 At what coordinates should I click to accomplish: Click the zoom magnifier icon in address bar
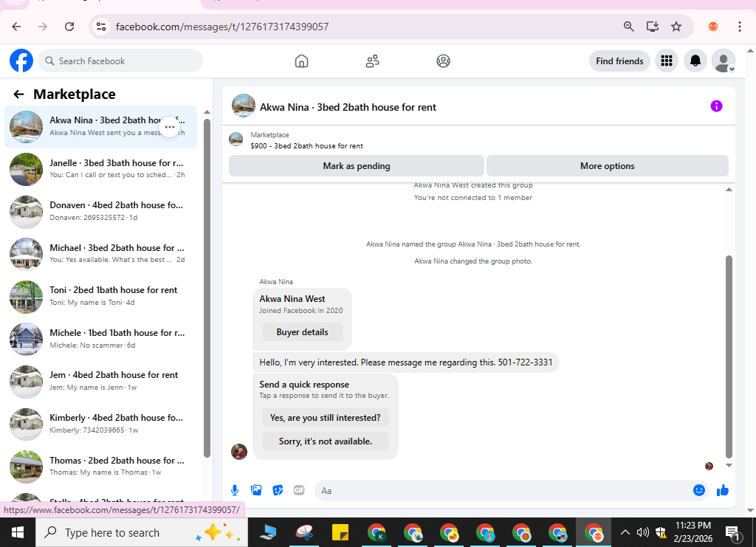(x=628, y=27)
